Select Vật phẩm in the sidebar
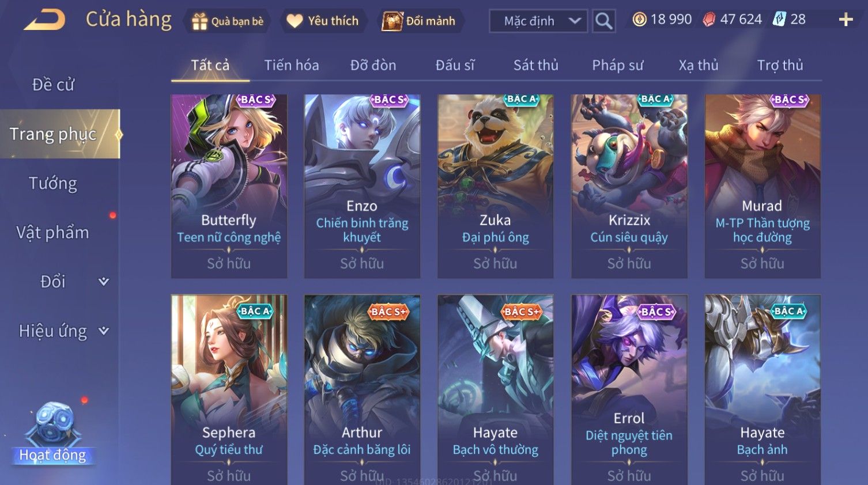The width and height of the screenshot is (868, 485). click(x=53, y=233)
